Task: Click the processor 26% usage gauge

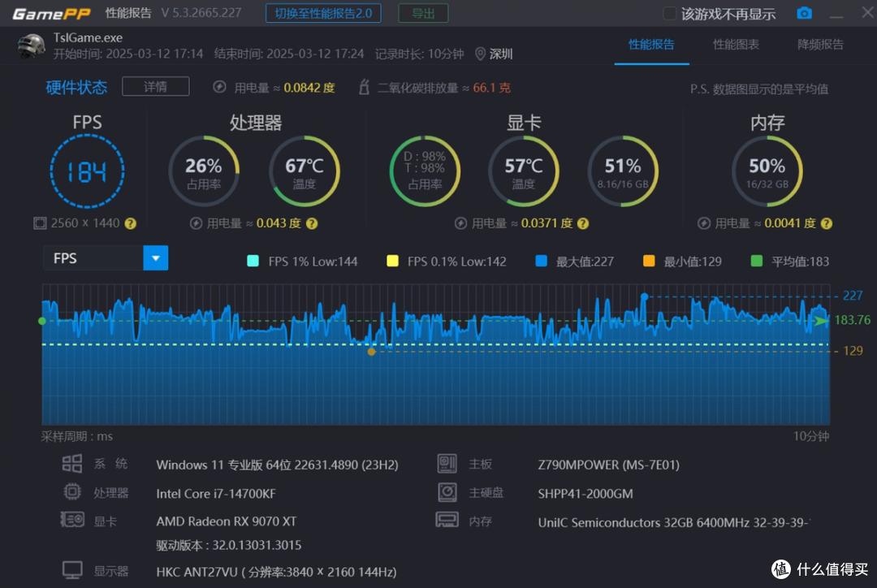Action: pyautogui.click(x=204, y=171)
